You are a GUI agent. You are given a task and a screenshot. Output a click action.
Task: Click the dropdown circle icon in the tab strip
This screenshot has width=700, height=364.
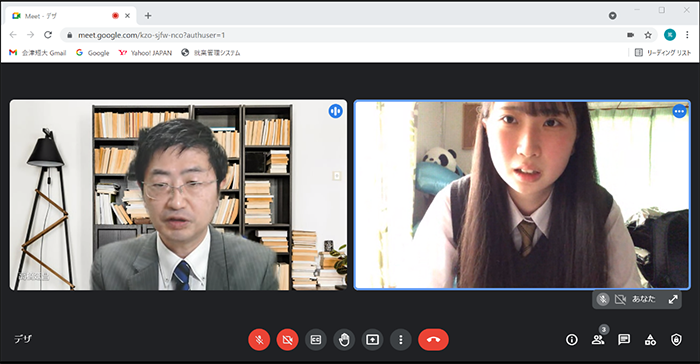pyautogui.click(x=612, y=16)
